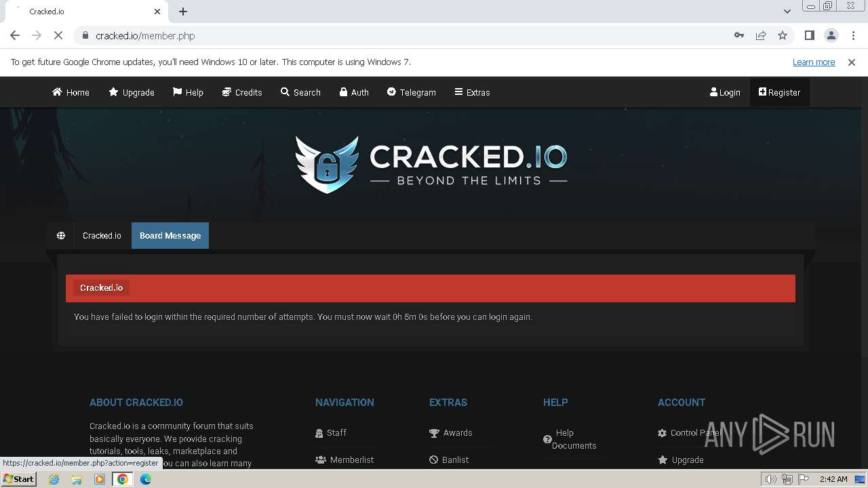Open File Explorer from taskbar
This screenshot has width=868, height=488.
tap(77, 479)
